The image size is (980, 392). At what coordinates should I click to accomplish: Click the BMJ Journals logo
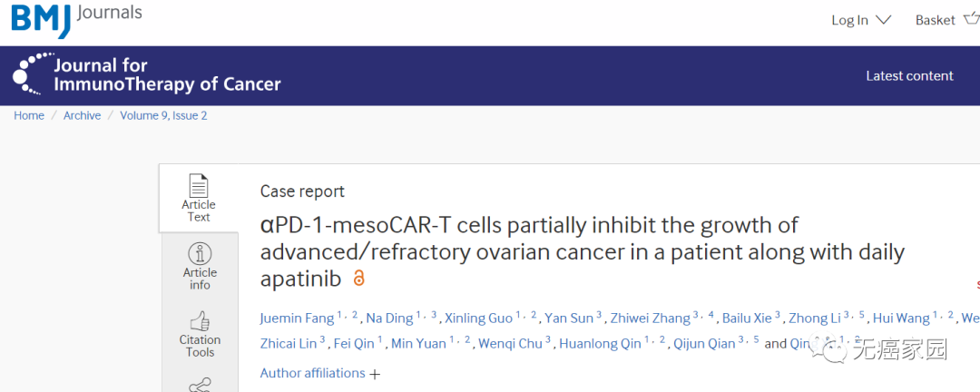[76, 19]
